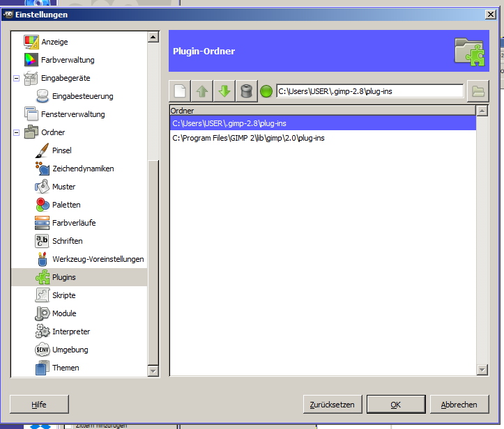Select the Eingabegeräte icon in tree
The height and width of the screenshot is (429, 504).
click(31, 78)
